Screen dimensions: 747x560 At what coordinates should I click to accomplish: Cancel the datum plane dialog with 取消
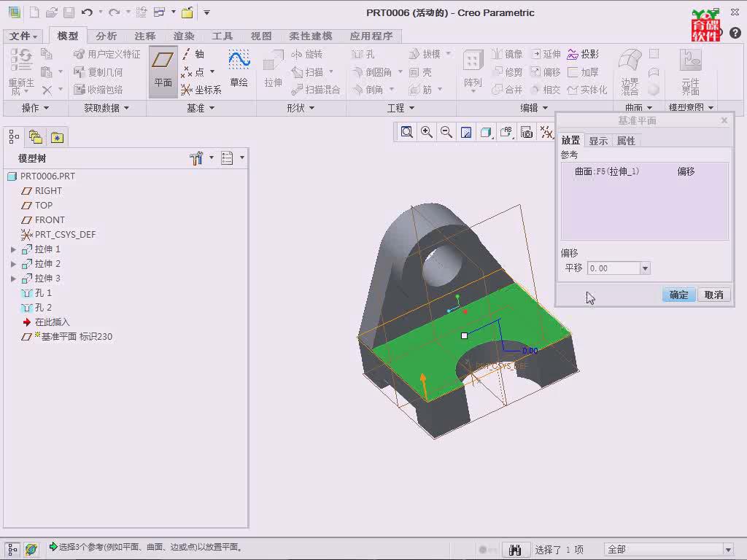click(x=713, y=295)
